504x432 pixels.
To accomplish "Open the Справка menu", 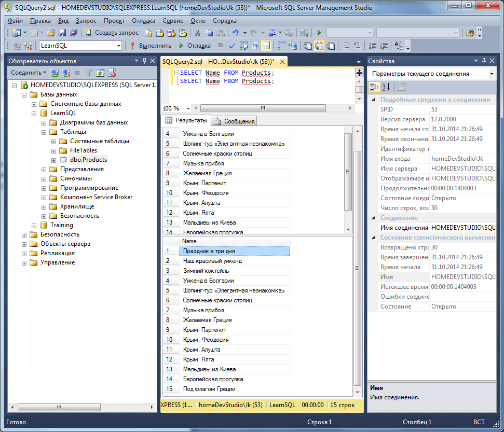I will 224,21.
